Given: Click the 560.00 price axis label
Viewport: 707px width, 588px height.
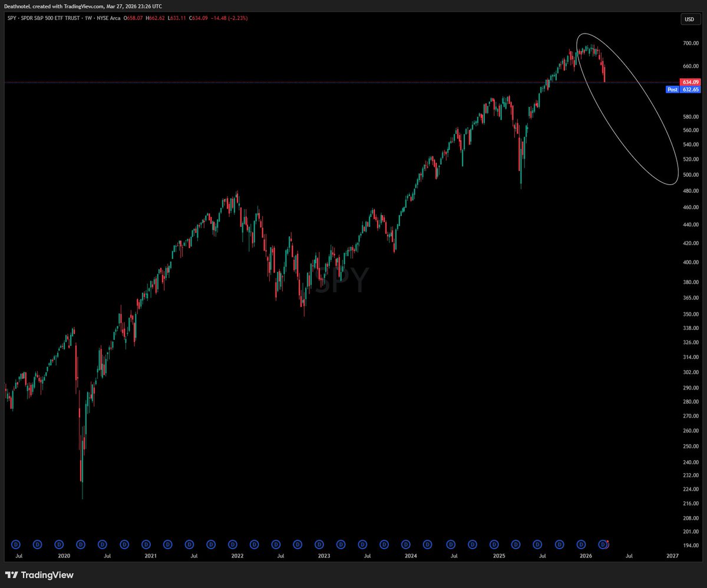Looking at the screenshot, I should (x=691, y=130).
